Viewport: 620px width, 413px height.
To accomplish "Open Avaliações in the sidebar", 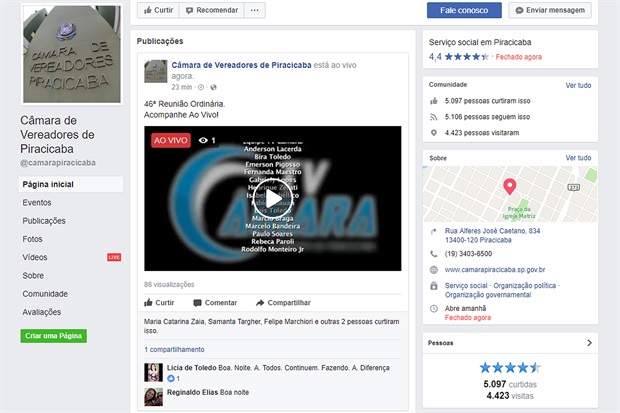I will click(x=42, y=312).
